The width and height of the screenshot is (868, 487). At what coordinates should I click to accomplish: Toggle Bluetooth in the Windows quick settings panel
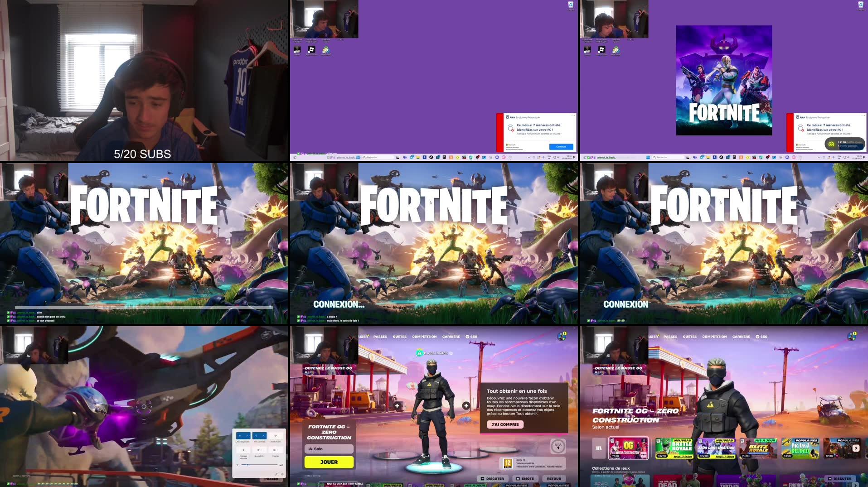[256, 436]
